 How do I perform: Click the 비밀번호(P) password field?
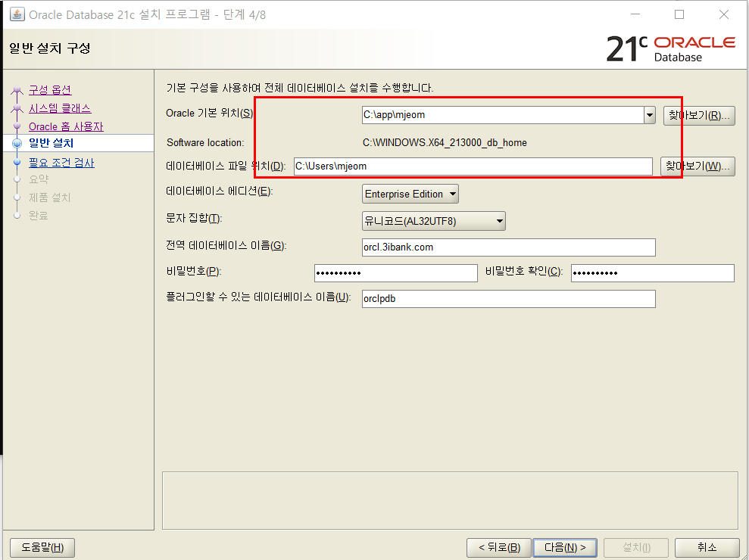pos(396,273)
